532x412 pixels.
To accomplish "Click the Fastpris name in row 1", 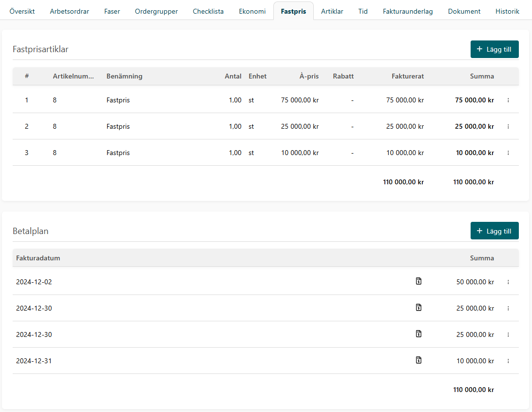I will point(118,100).
